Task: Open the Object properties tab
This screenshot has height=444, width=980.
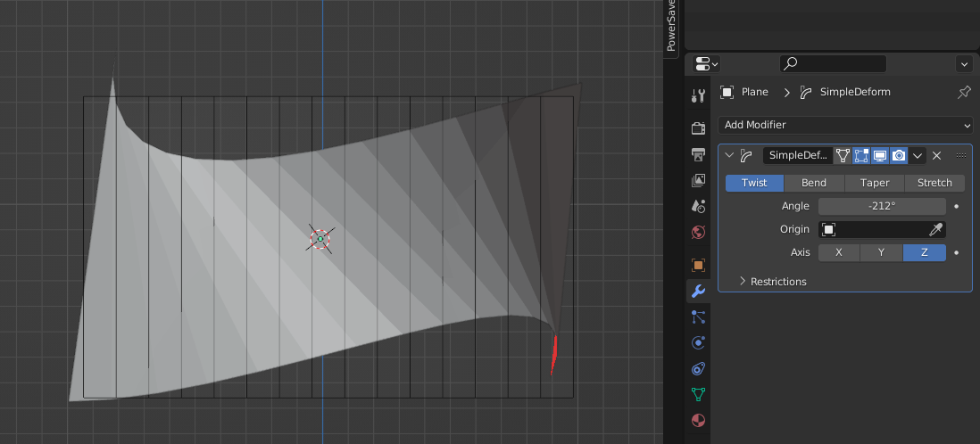Action: (699, 265)
